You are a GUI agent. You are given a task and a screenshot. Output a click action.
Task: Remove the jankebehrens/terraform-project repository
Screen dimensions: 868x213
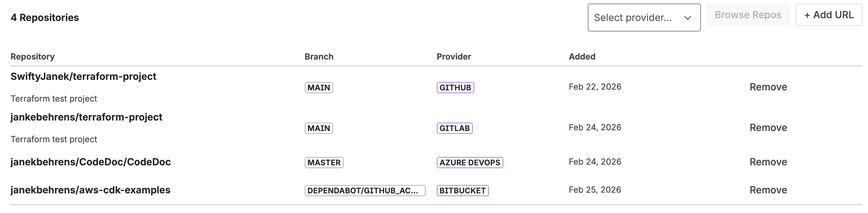768,128
